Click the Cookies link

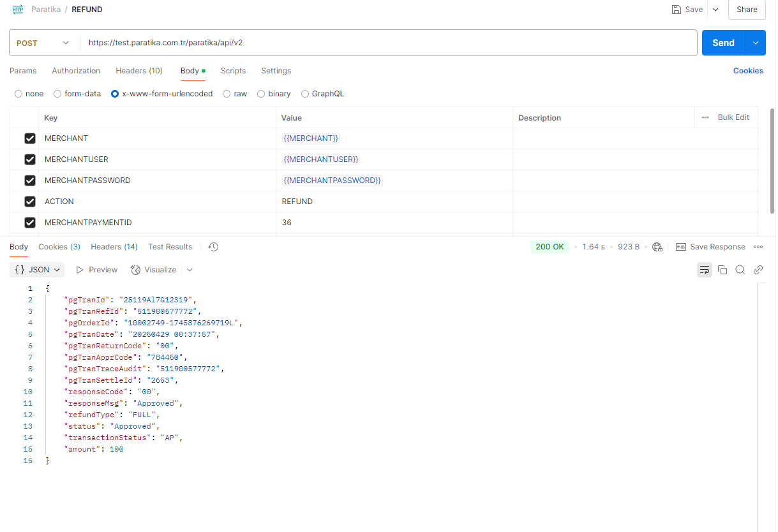pos(748,71)
